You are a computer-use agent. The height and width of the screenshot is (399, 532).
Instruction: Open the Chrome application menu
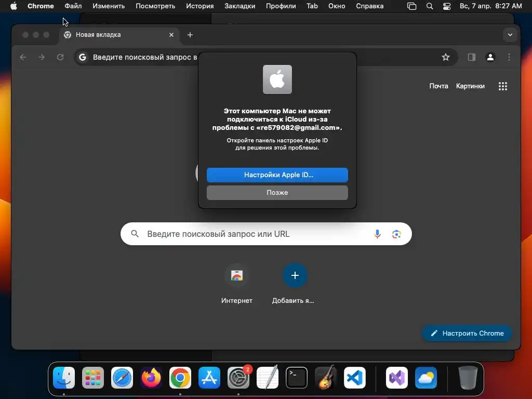coord(41,6)
